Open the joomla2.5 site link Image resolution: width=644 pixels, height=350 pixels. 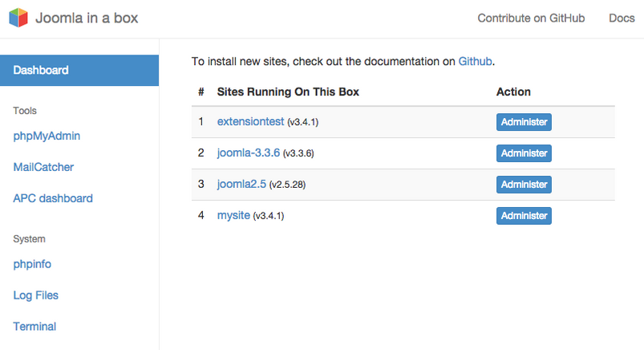coord(241,184)
